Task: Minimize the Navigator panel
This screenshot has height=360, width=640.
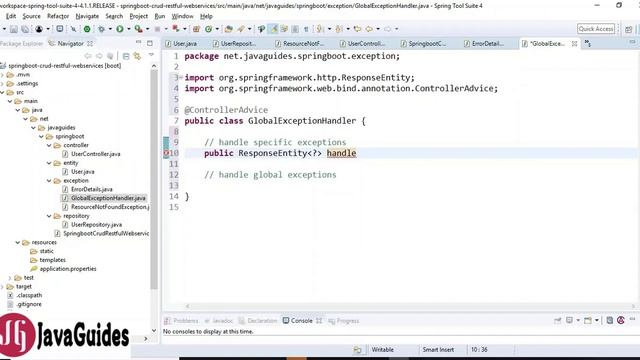Action: tap(138, 43)
